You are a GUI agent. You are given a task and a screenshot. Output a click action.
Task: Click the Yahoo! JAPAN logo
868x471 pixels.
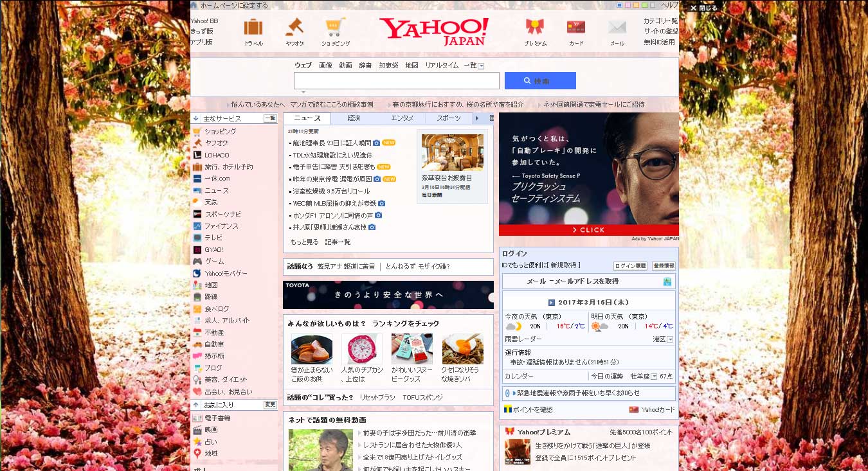434,31
